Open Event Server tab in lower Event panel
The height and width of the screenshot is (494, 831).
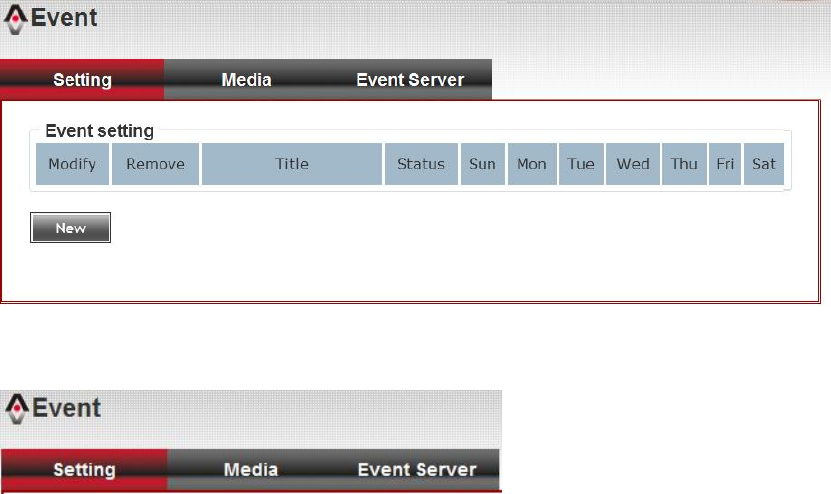417,470
